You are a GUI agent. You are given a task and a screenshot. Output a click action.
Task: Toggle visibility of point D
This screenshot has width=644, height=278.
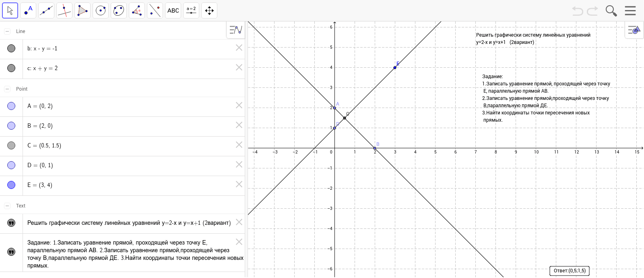[11, 165]
